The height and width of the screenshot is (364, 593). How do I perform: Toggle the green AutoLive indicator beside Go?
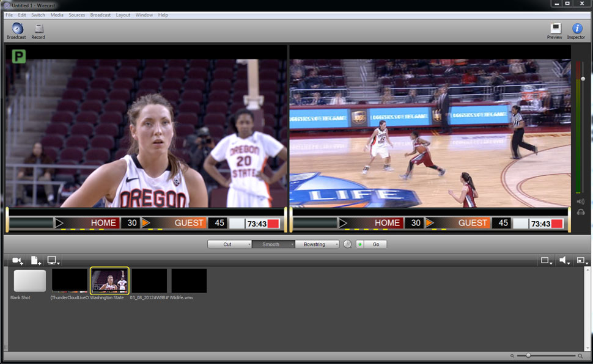point(359,244)
